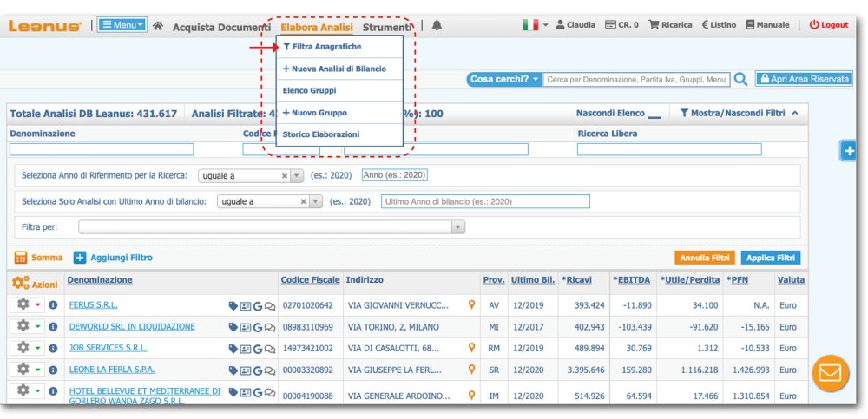Click tag icon in FERUS S.R.L. row
The width and height of the screenshot is (868, 419).
pos(233,305)
